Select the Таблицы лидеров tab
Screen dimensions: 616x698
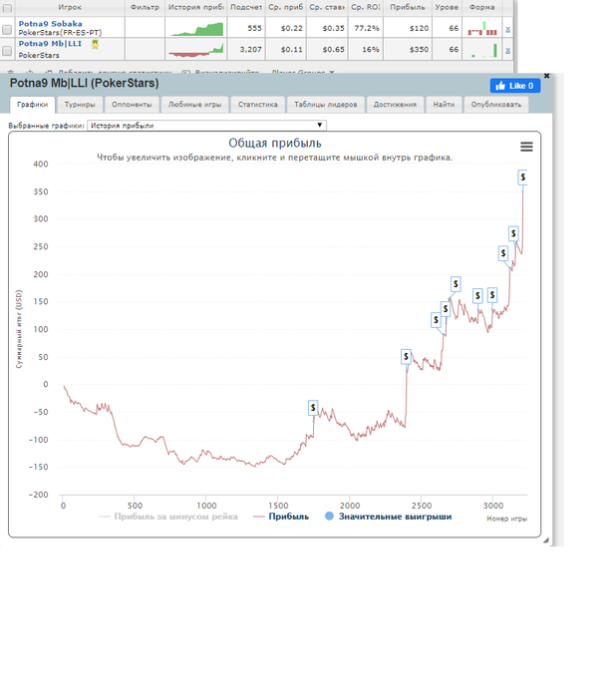click(x=325, y=105)
